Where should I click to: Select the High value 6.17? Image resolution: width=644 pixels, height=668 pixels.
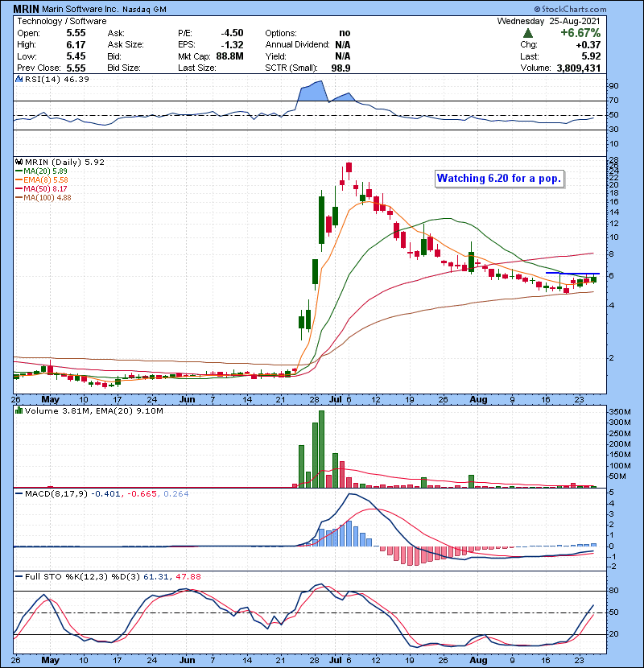coord(76,45)
